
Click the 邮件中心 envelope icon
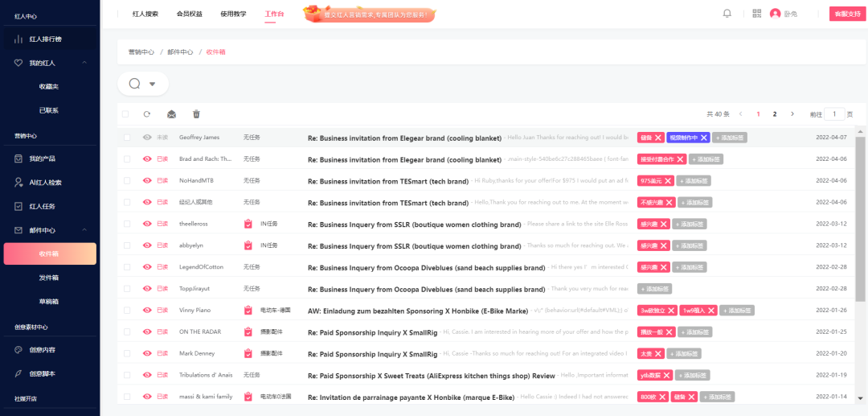pos(18,230)
